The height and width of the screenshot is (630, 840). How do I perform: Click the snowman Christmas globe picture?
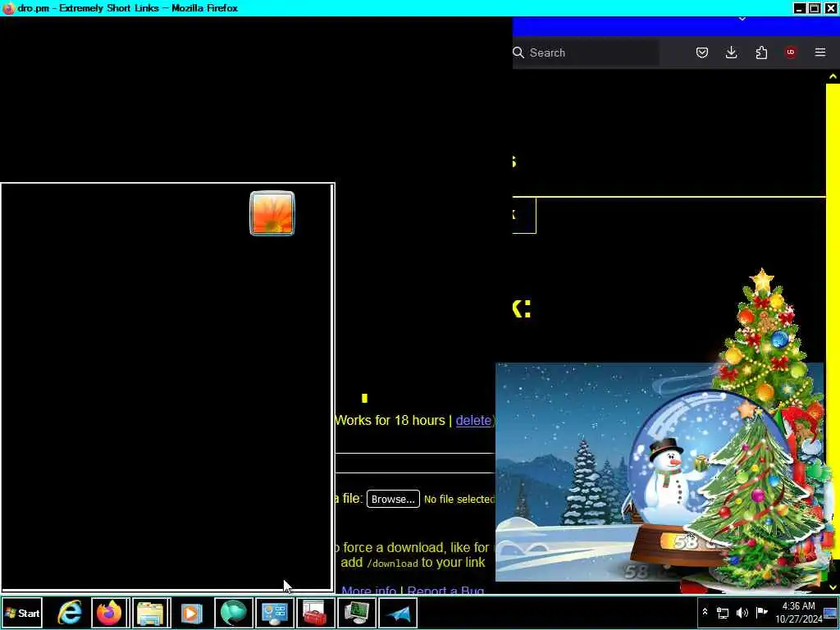[660, 472]
